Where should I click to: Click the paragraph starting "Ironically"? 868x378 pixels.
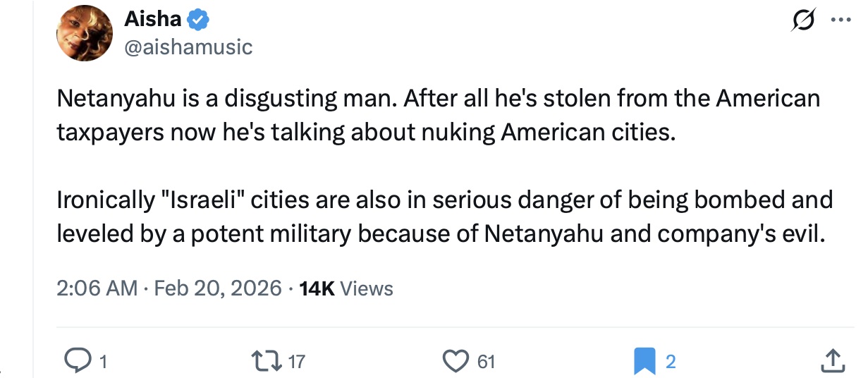(x=444, y=217)
